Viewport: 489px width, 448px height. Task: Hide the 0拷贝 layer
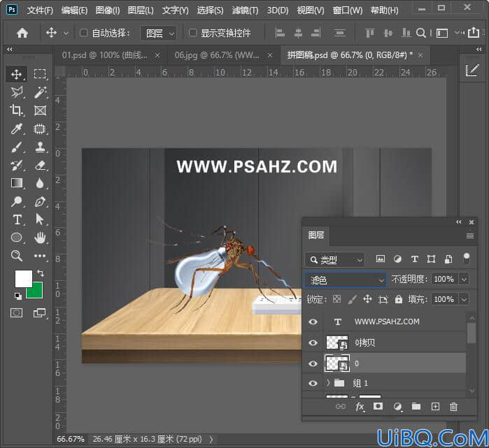[313, 342]
